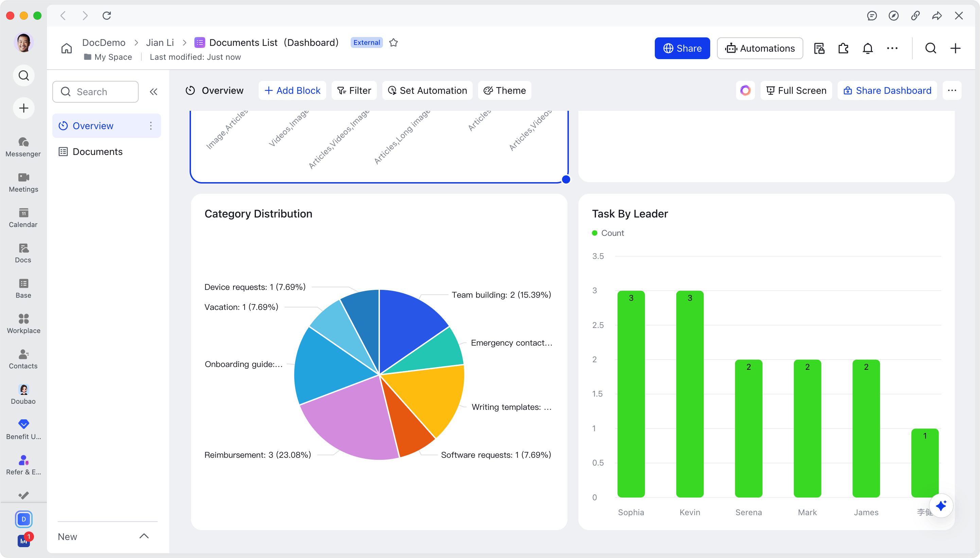Click the AI sparkle floating button
This screenshot has height=558, width=980.
941,505
